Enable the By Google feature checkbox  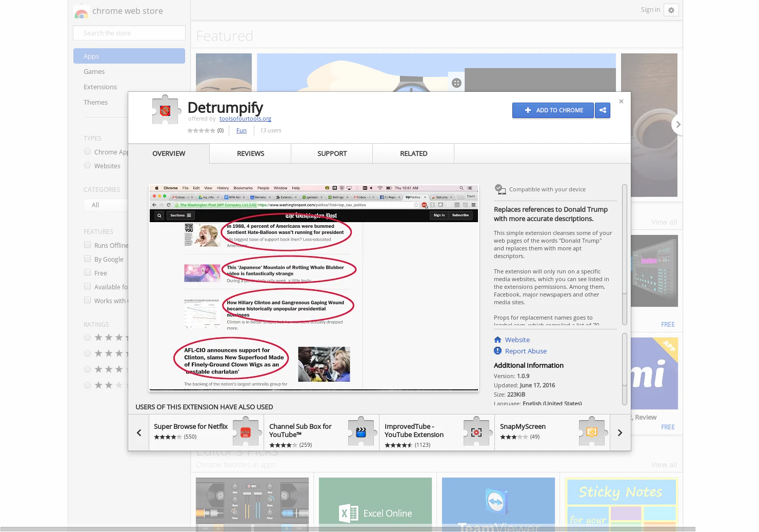(x=88, y=259)
